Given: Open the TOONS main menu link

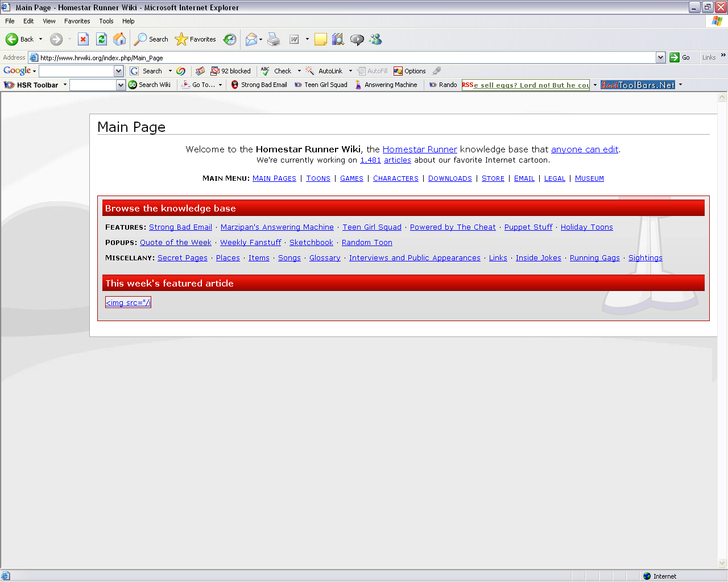Looking at the screenshot, I should point(318,178).
